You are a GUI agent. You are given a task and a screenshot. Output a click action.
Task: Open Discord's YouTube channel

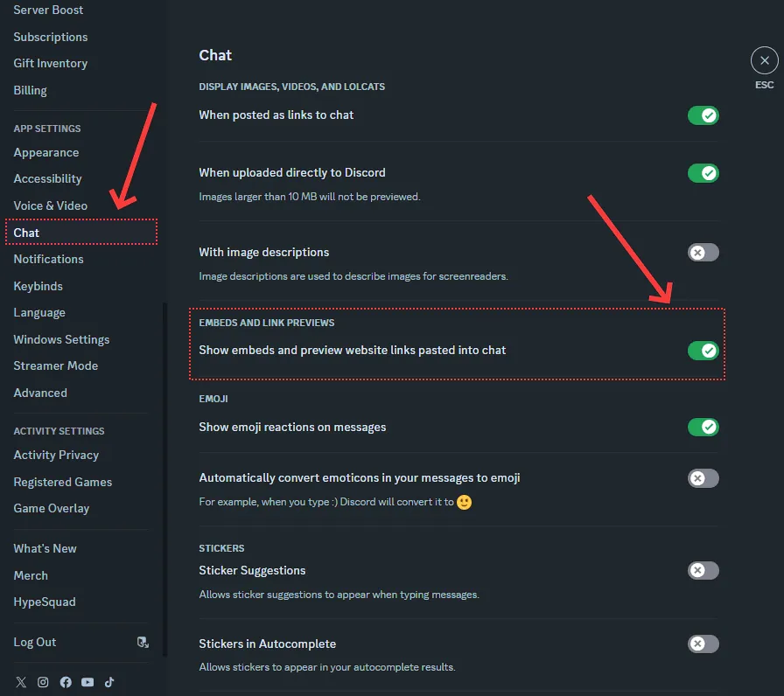pos(87,682)
